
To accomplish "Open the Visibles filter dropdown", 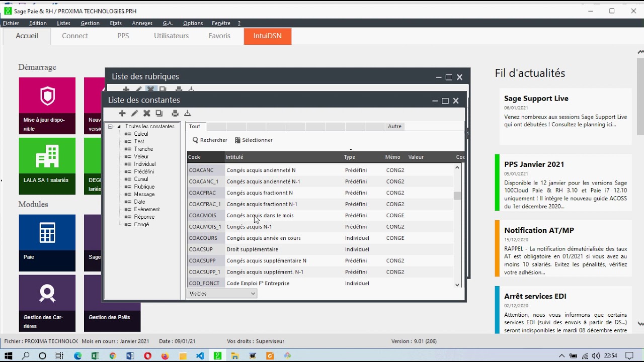I will click(x=222, y=294).
